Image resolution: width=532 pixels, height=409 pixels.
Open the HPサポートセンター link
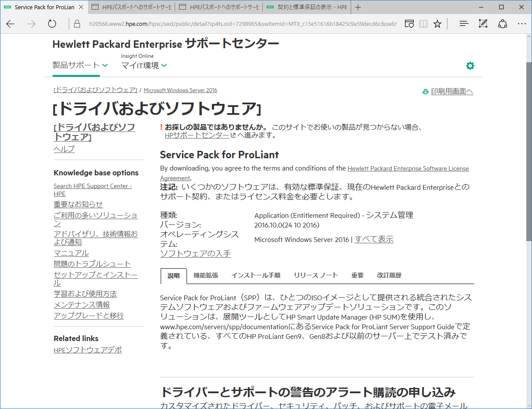pos(197,135)
